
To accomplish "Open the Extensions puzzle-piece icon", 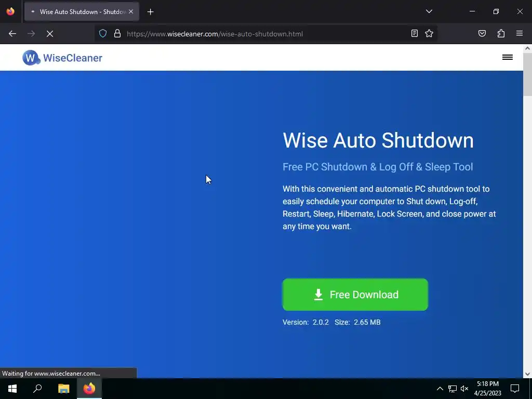I will 501,33.
